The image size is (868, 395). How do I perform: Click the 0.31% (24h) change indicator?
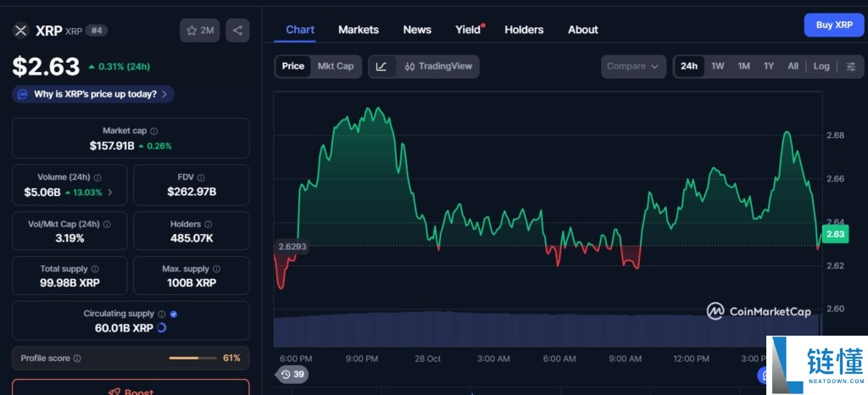click(119, 67)
